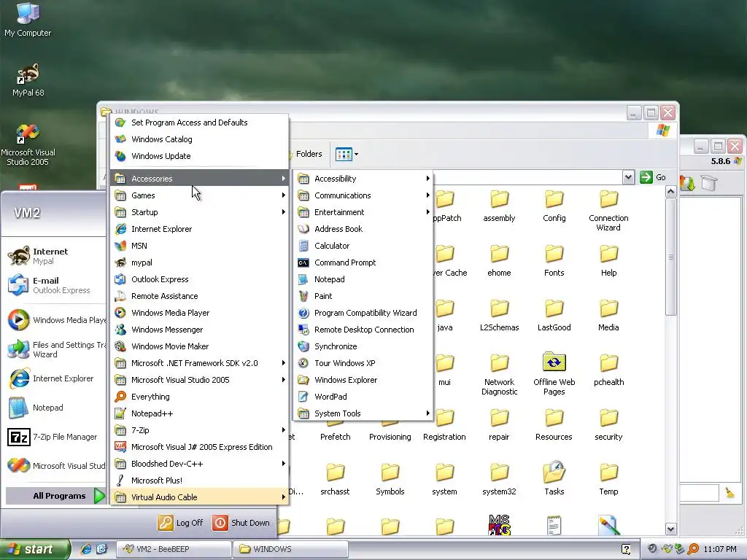Open Everything search program

[200, 396]
